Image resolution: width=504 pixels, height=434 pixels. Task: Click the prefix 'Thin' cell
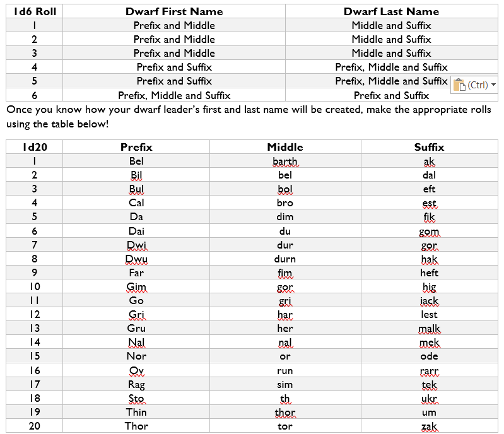coord(136,412)
